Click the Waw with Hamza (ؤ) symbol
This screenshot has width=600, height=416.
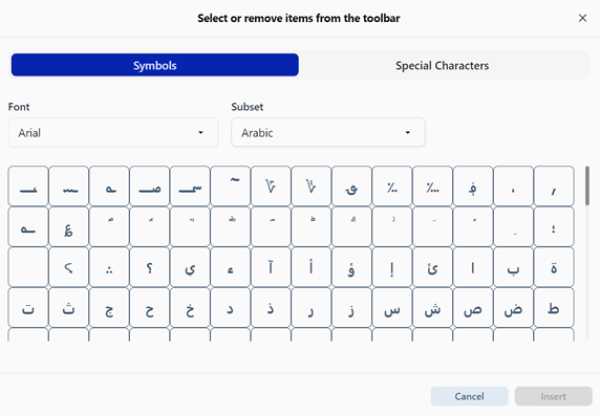[x=352, y=267]
